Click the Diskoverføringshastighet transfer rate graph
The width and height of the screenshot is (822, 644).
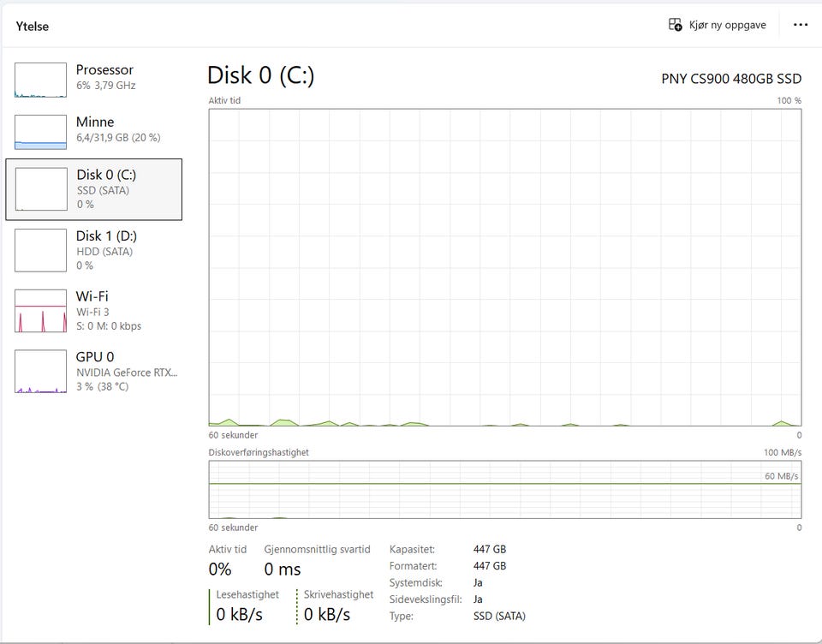[x=505, y=490]
